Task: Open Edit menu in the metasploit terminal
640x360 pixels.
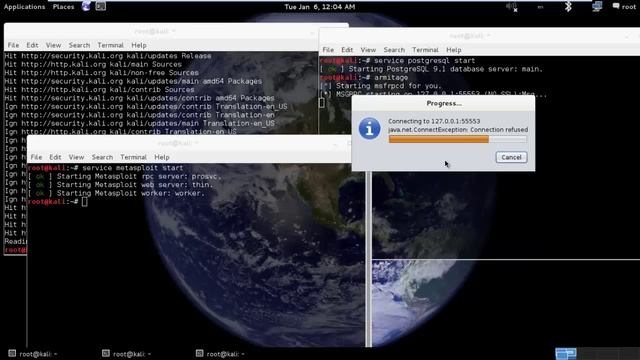Action: (x=55, y=157)
